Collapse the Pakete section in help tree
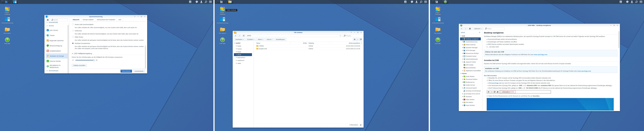The image size is (644, 131). point(461,74)
